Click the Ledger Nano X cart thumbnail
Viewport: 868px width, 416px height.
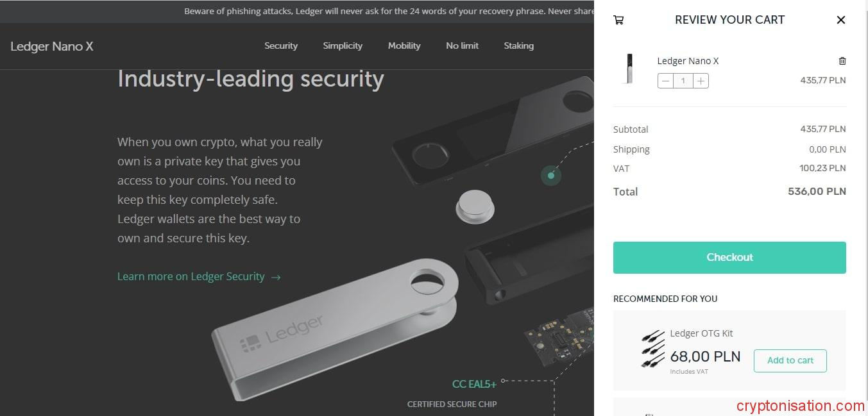coord(629,69)
